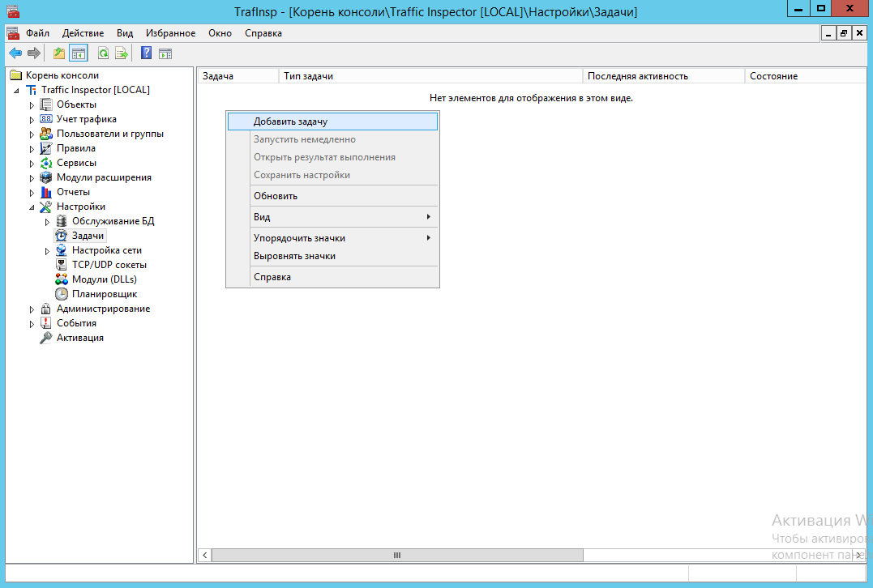
Task: Click the Правила node icon
Action: coord(46,148)
